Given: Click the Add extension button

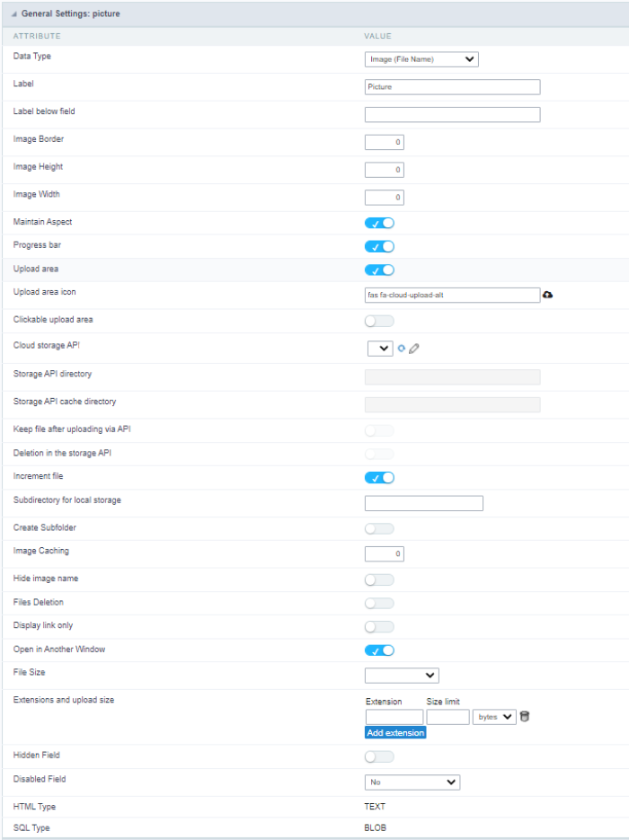Looking at the screenshot, I should click(395, 733).
